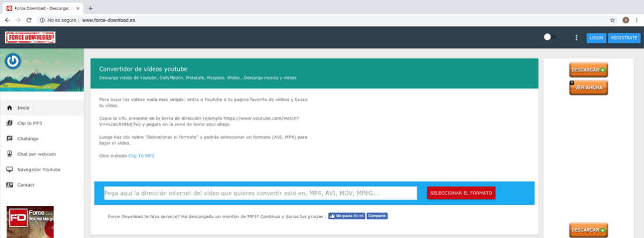Reload the page with the refresh icon
The image size is (644, 238).
click(29, 20)
